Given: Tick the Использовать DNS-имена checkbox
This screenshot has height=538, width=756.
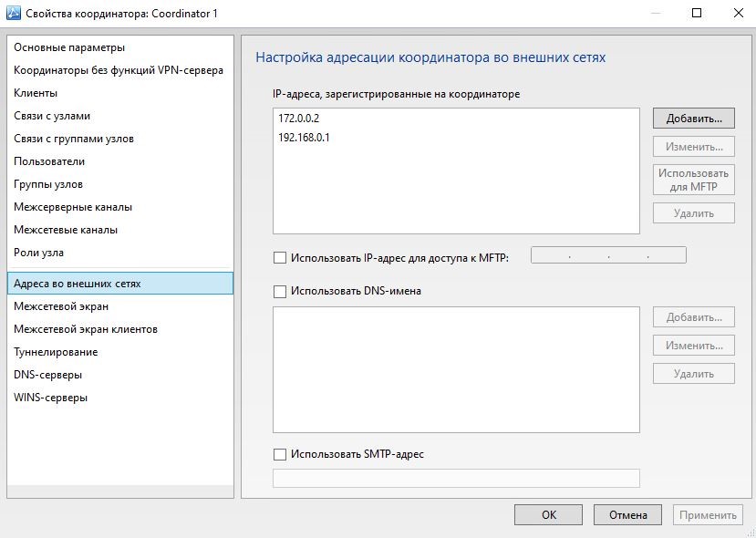Looking at the screenshot, I should coord(280,291).
